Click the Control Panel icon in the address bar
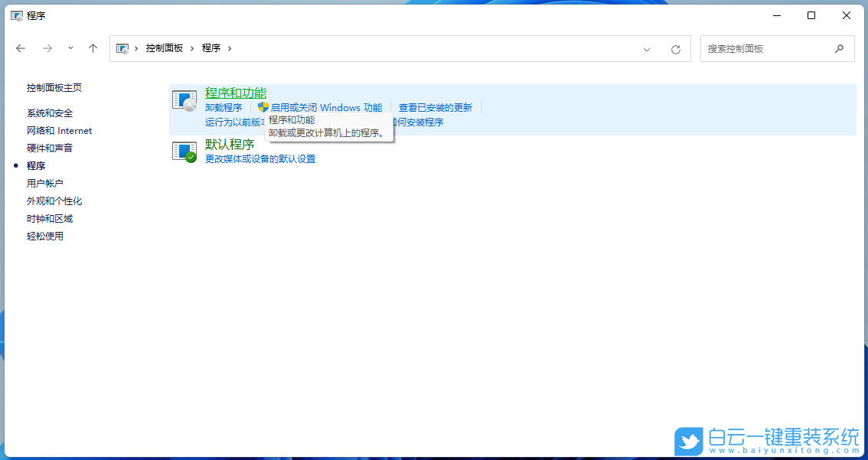868x460 pixels. click(123, 48)
